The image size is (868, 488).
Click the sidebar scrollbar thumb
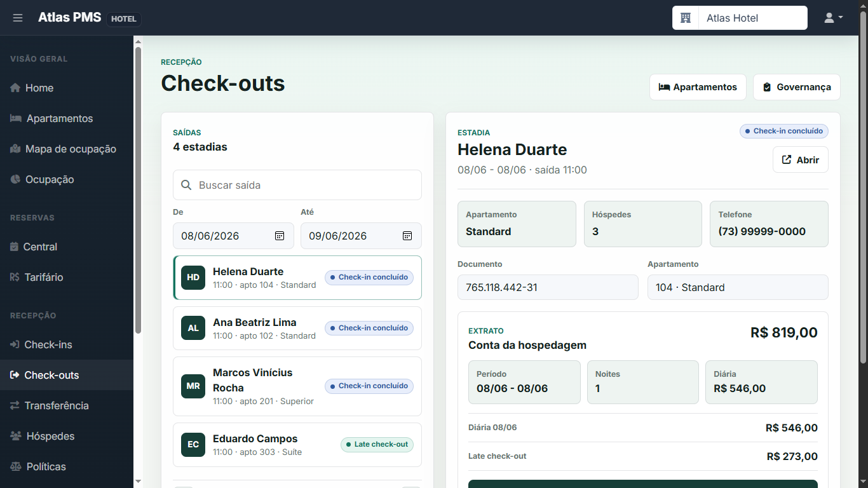coord(138,190)
